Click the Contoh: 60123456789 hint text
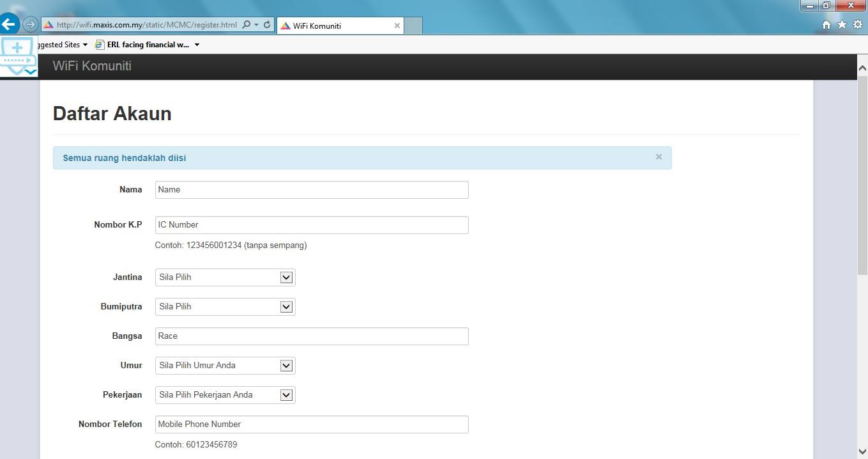 coord(196,445)
